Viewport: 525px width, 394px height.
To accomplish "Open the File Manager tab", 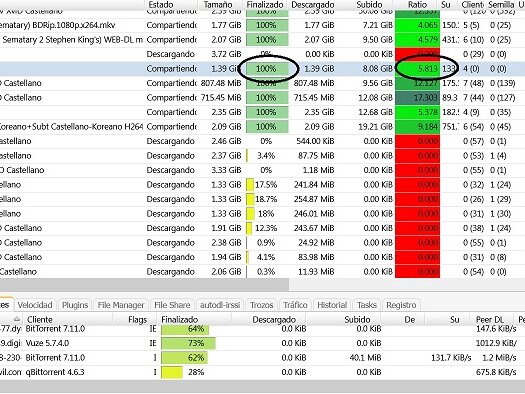I will pyautogui.click(x=121, y=305).
